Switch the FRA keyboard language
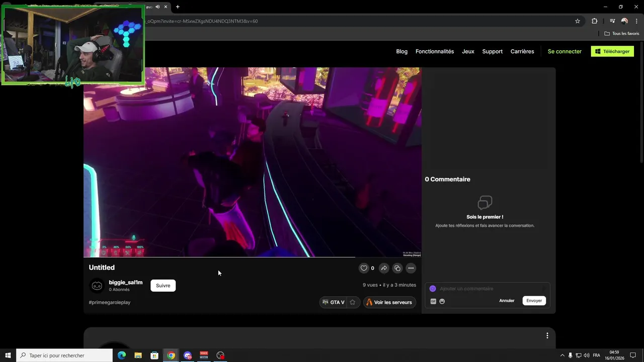 point(596,355)
